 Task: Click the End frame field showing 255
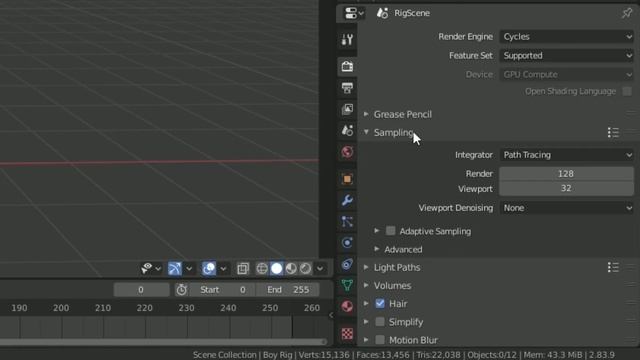coord(288,290)
